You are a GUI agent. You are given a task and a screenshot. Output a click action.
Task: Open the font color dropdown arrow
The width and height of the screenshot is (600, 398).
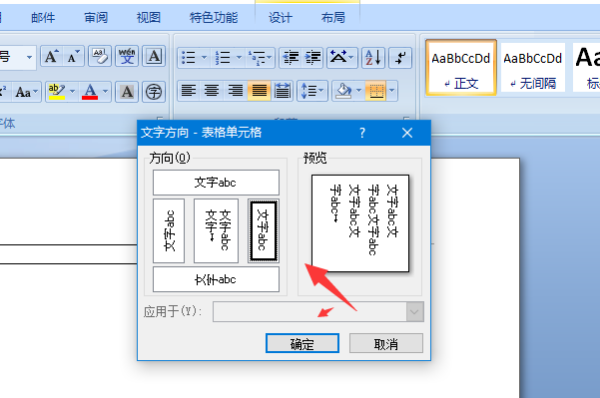pos(105,92)
